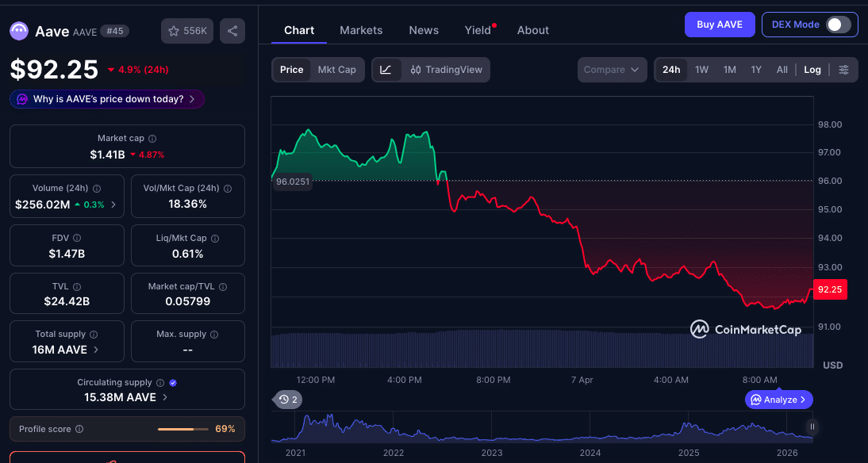Viewport: 868px width, 463px height.
Task: Click the verified badge by Circulating supply
Action: click(173, 382)
